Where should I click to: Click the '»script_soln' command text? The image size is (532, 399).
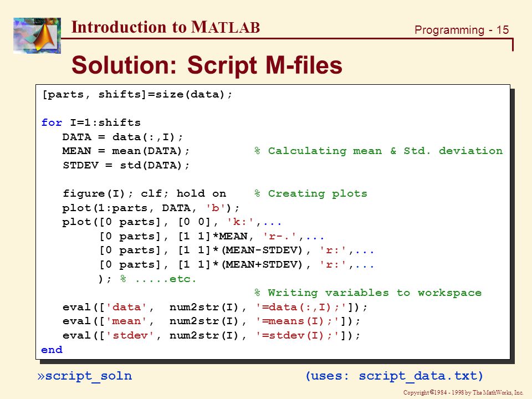click(85, 376)
